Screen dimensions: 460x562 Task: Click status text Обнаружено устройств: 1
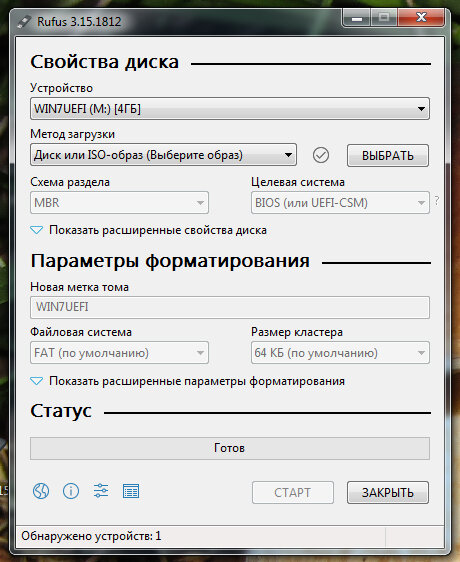pyautogui.click(x=91, y=536)
